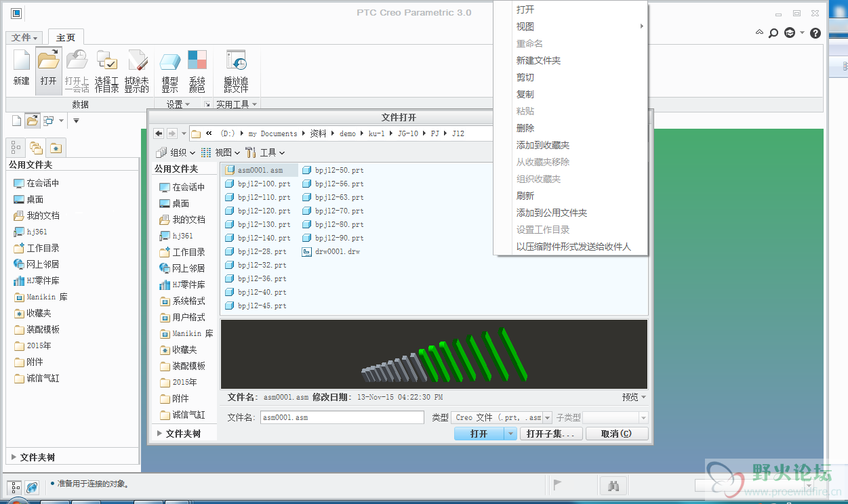Click the 打开 button in the file dialog
848x504 pixels.
point(479,434)
